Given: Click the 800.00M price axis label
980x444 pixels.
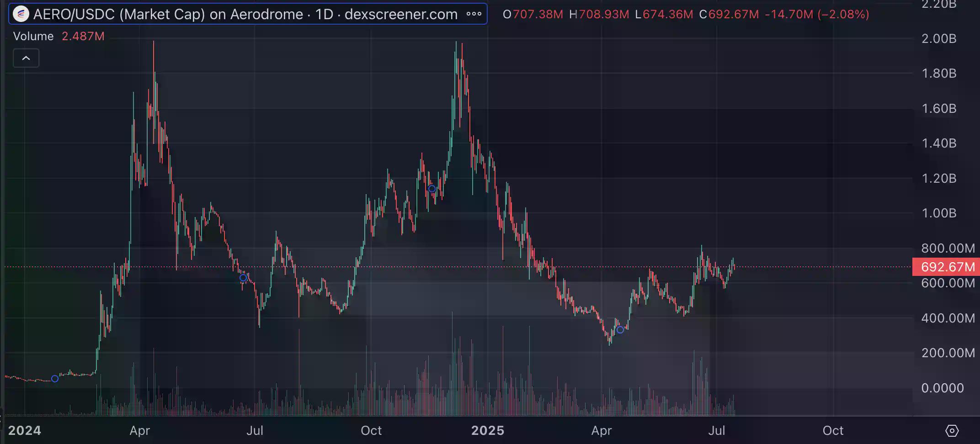Looking at the screenshot, I should coord(948,248).
